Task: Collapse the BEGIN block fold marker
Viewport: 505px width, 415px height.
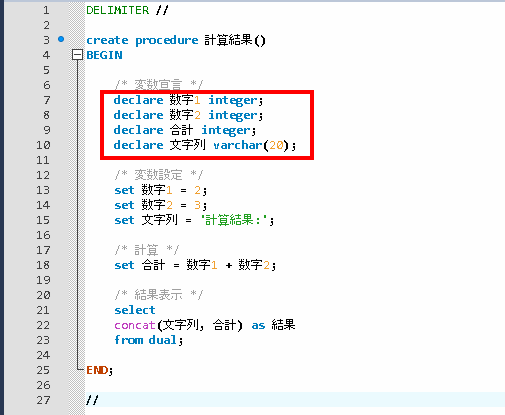Action: [x=77, y=55]
